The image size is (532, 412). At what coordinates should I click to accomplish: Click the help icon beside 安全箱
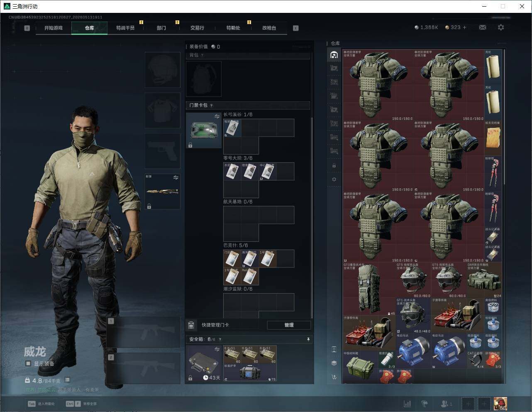[x=220, y=339]
